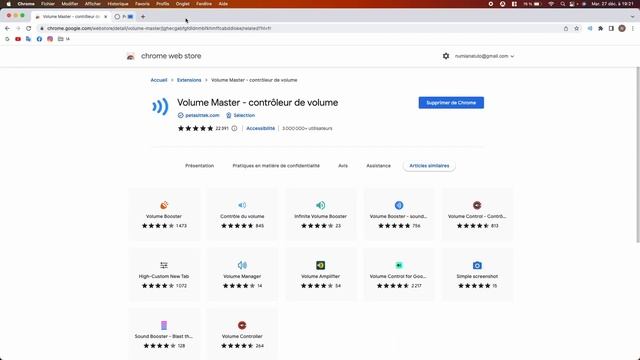Open the Contrôle du volume extension icon
The width and height of the screenshot is (640, 360).
pyautogui.click(x=242, y=205)
